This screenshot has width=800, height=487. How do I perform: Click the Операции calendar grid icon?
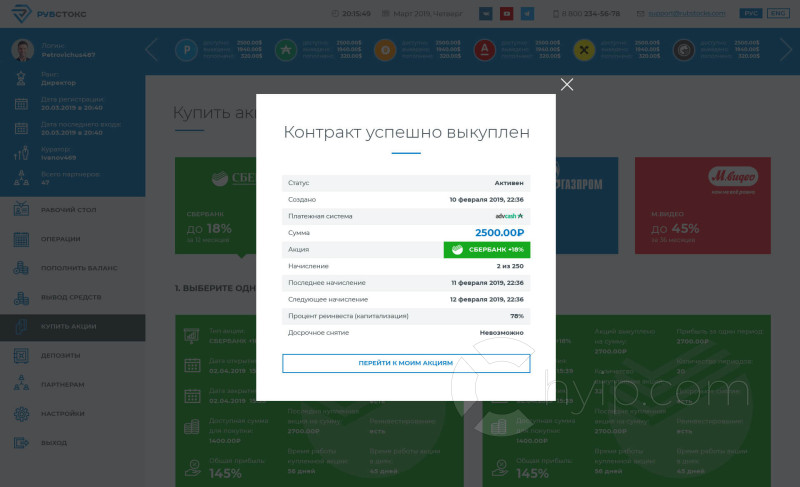[x=21, y=239]
